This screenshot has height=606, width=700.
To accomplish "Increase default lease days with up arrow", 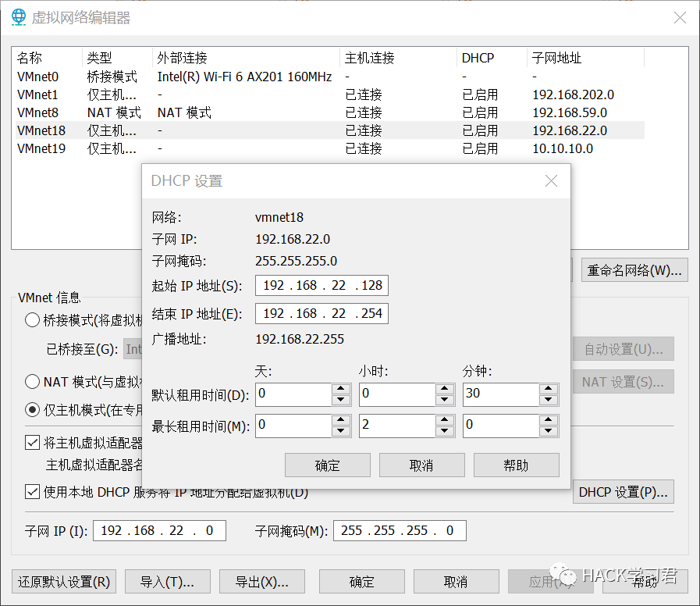I will [341, 389].
